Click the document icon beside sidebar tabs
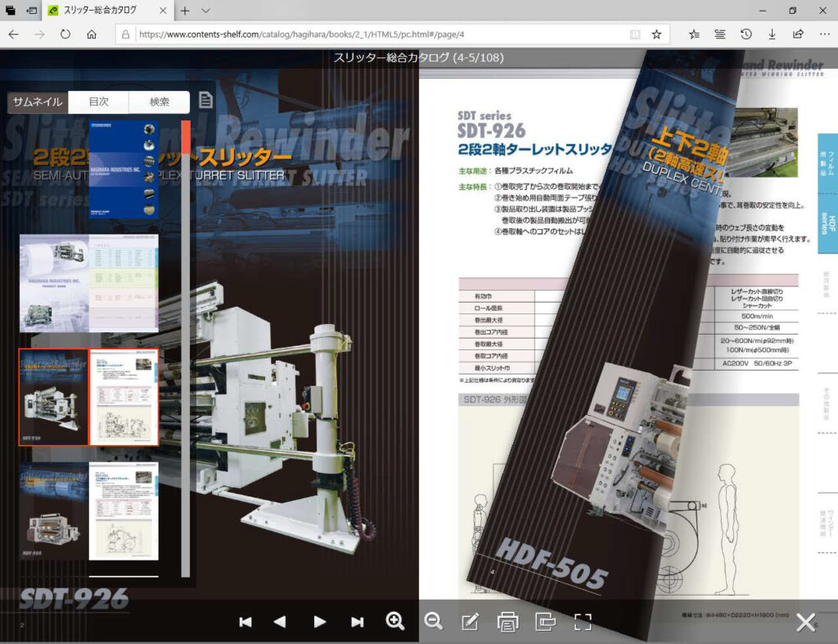 coord(205,99)
